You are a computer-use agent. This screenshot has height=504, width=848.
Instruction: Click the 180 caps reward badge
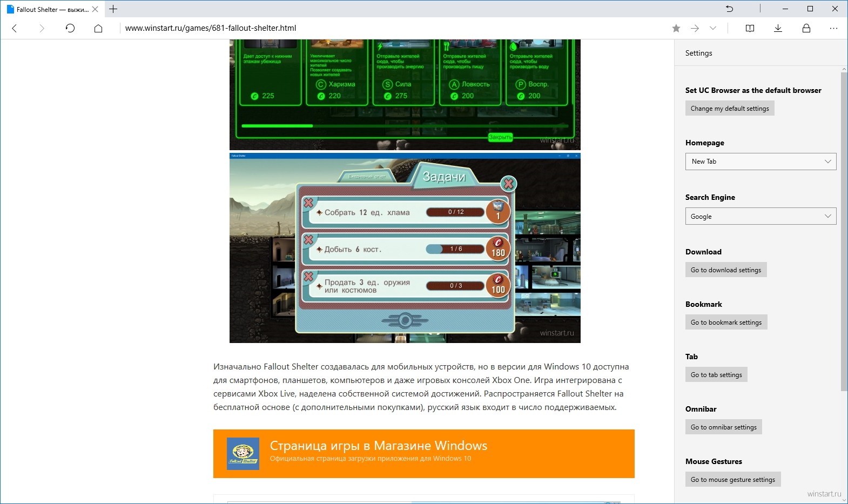click(x=498, y=248)
